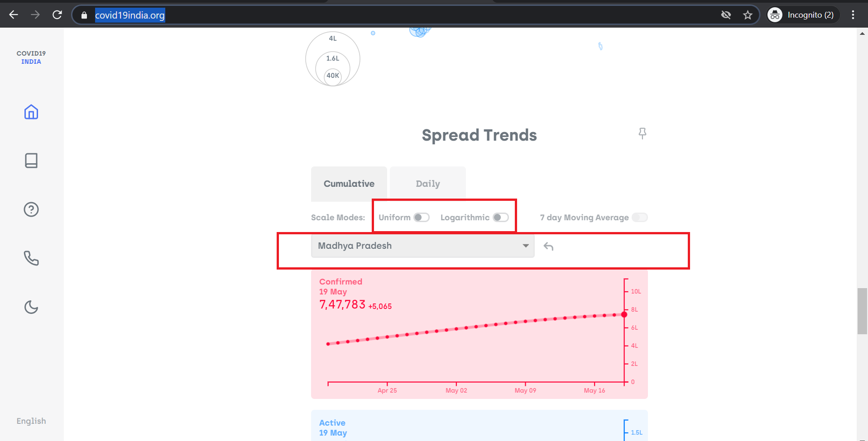Bookmark this page with star icon
The width and height of the screenshot is (868, 441).
click(x=748, y=15)
